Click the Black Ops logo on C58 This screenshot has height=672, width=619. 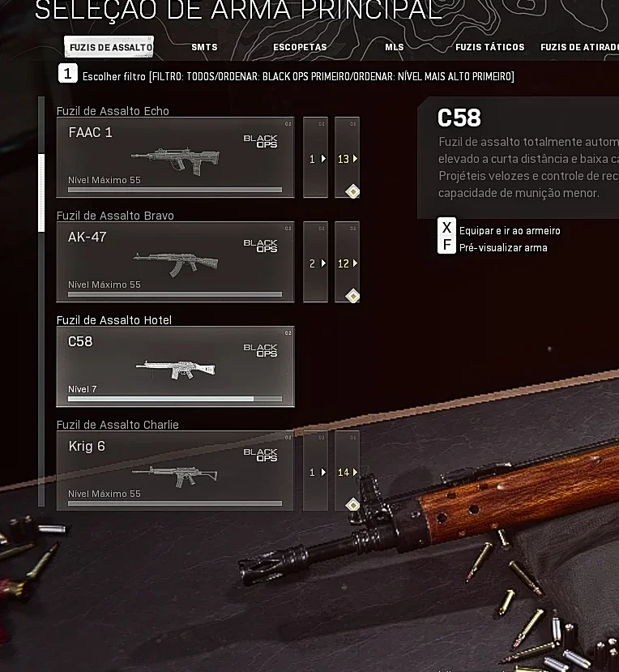[260, 350]
